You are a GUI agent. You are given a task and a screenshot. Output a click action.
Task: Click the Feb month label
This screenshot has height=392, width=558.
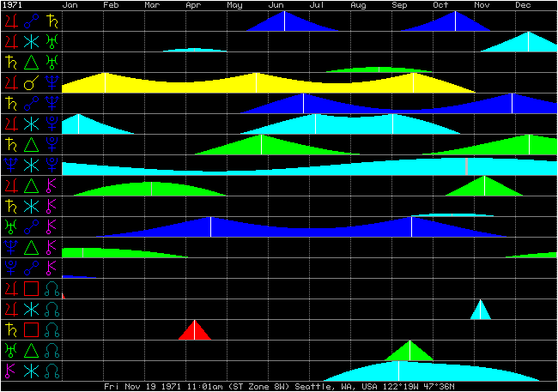point(112,5)
